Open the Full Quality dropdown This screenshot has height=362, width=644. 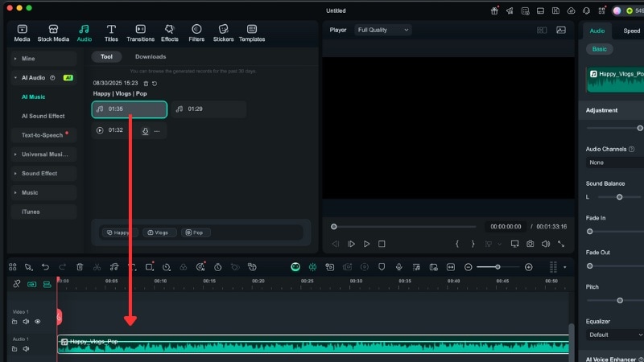pyautogui.click(x=383, y=30)
